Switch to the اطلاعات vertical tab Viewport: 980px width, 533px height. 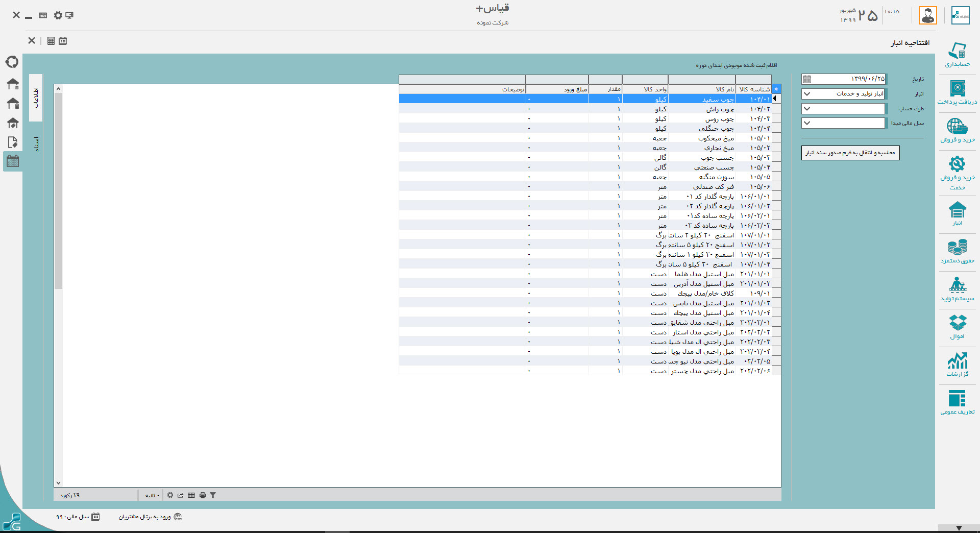pos(36,98)
